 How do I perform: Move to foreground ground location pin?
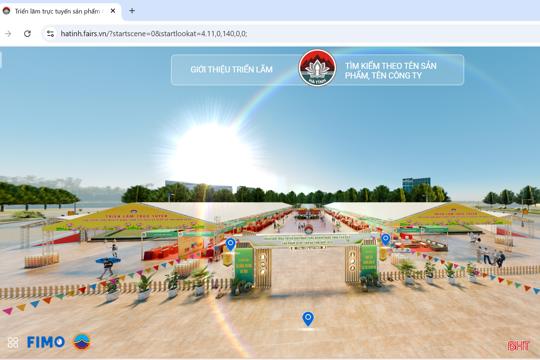click(308, 319)
